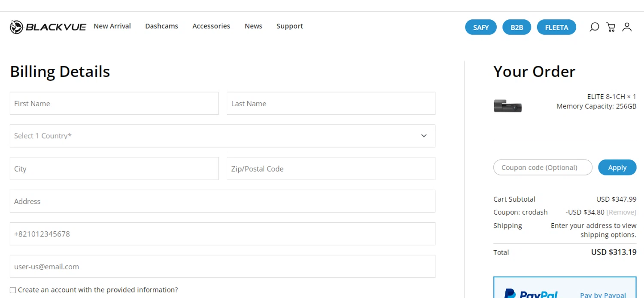Click the Coupon: crodash label
The height and width of the screenshot is (298, 644).
(520, 212)
